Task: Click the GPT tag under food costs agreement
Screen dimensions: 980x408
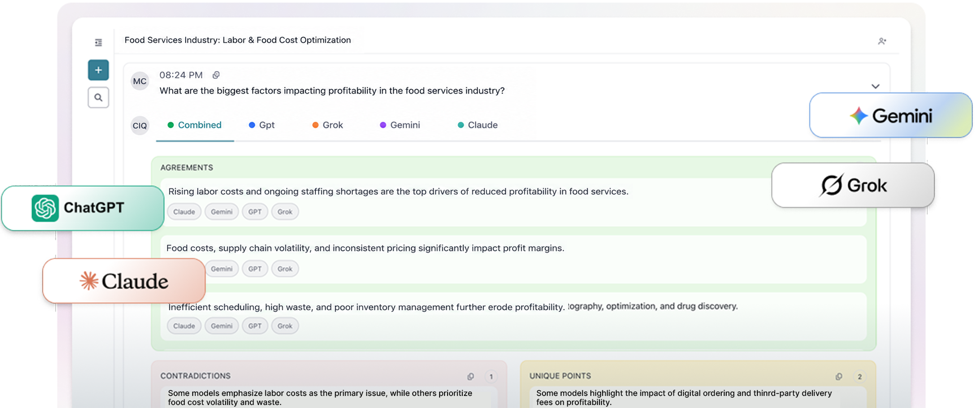Action: click(x=255, y=269)
